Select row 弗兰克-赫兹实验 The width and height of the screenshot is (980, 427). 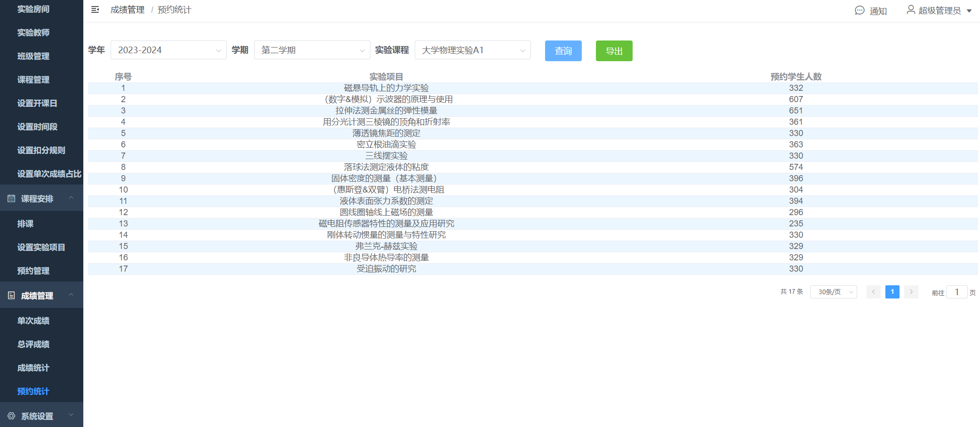pos(533,246)
